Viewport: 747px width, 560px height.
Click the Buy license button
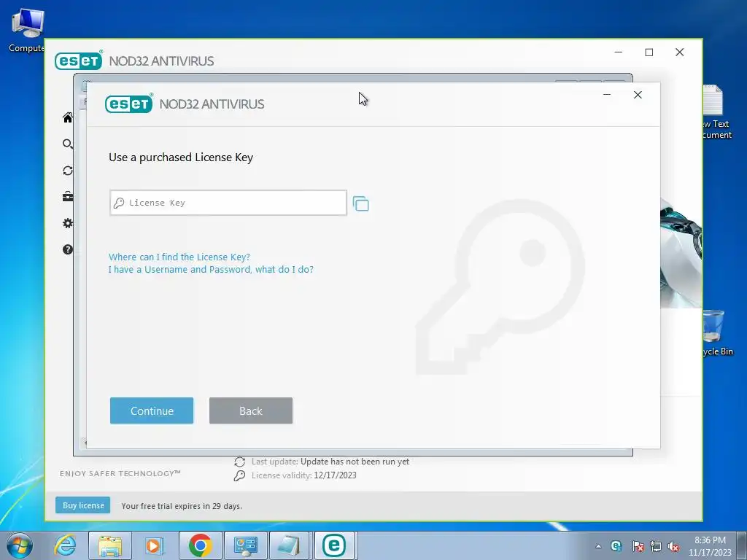click(83, 505)
